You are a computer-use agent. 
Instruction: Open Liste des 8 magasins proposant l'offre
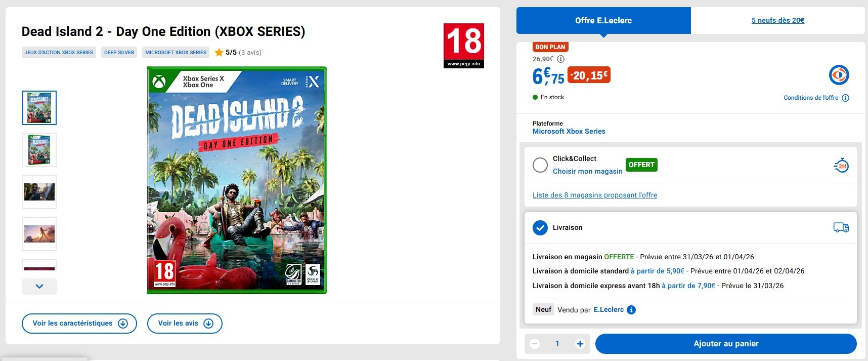tap(595, 195)
